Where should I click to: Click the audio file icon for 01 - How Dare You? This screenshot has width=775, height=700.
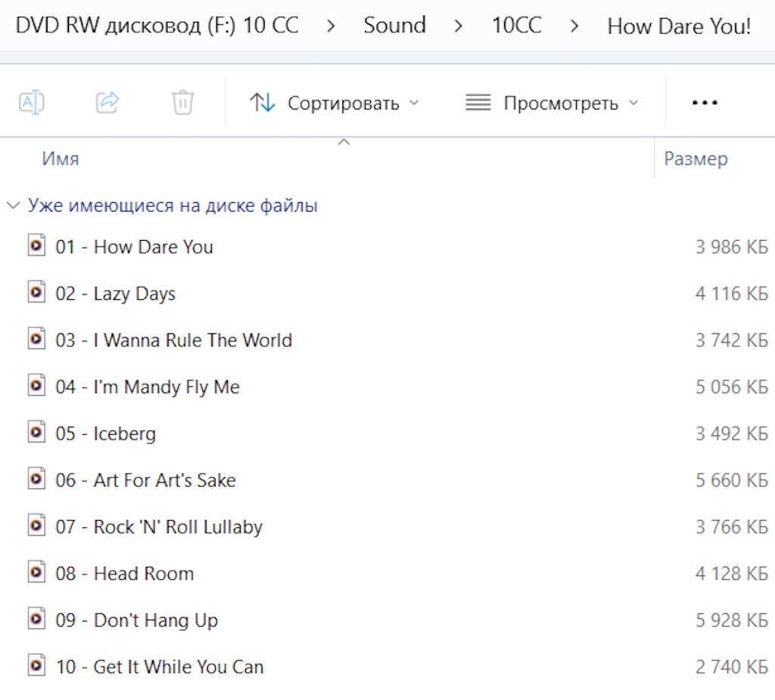(36, 245)
